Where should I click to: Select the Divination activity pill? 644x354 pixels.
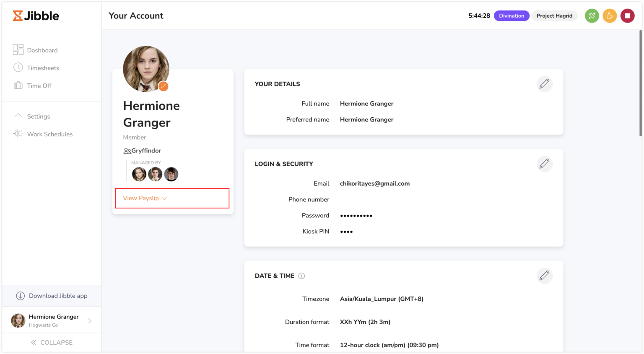512,16
